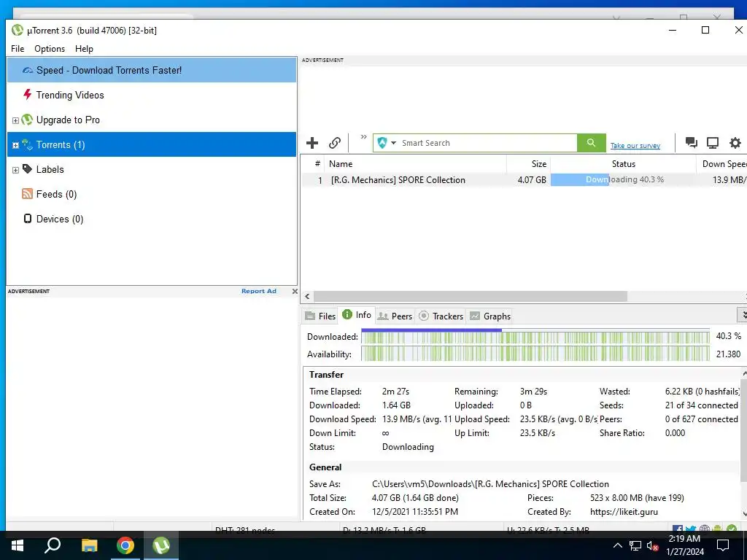Click the Feeds RSS icon
The height and width of the screenshot is (560, 747).
pyautogui.click(x=28, y=194)
